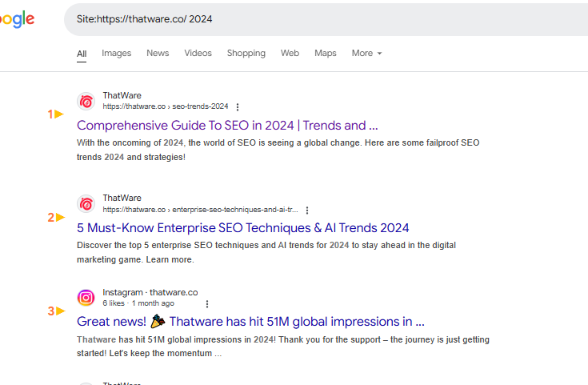
Task: Open three-dot menu for Instagram result
Action: click(207, 303)
